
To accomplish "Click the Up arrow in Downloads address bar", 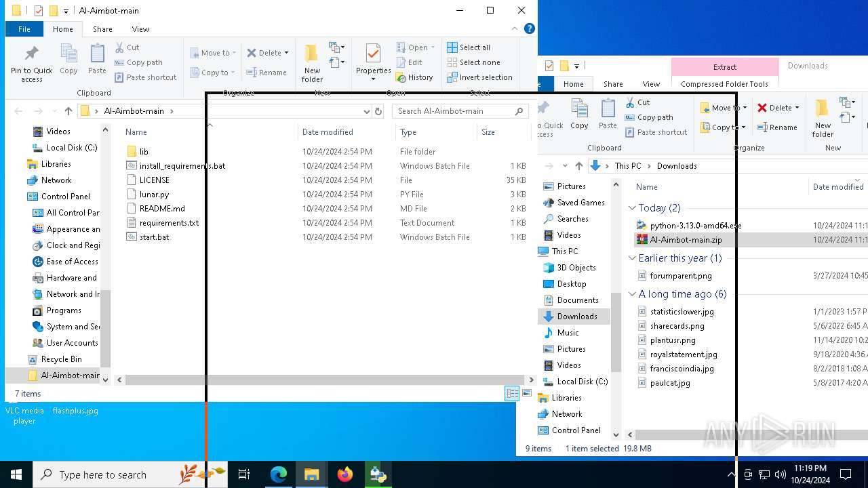I will point(578,166).
